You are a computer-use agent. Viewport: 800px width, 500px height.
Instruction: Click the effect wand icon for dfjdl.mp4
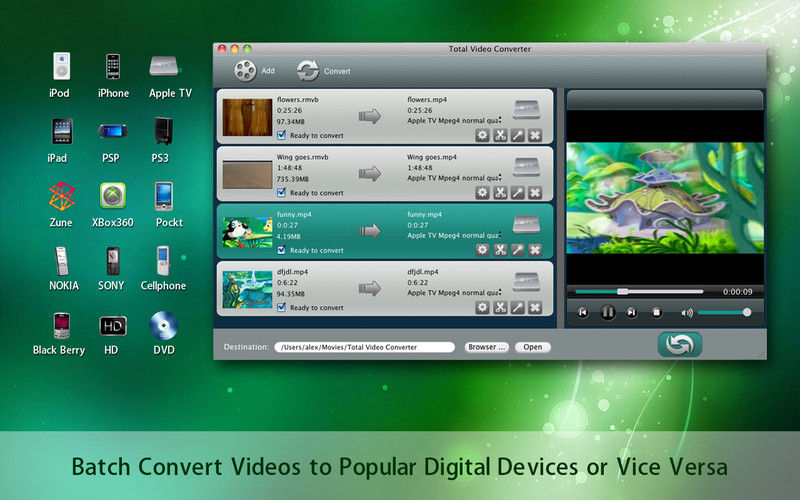(x=517, y=307)
